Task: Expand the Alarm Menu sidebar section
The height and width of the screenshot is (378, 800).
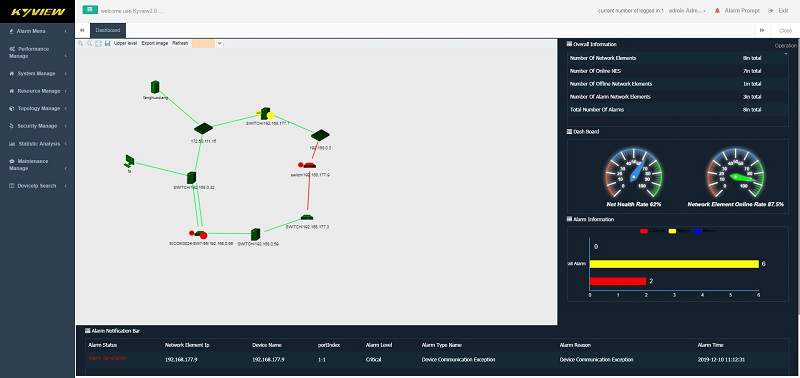Action: (x=37, y=31)
